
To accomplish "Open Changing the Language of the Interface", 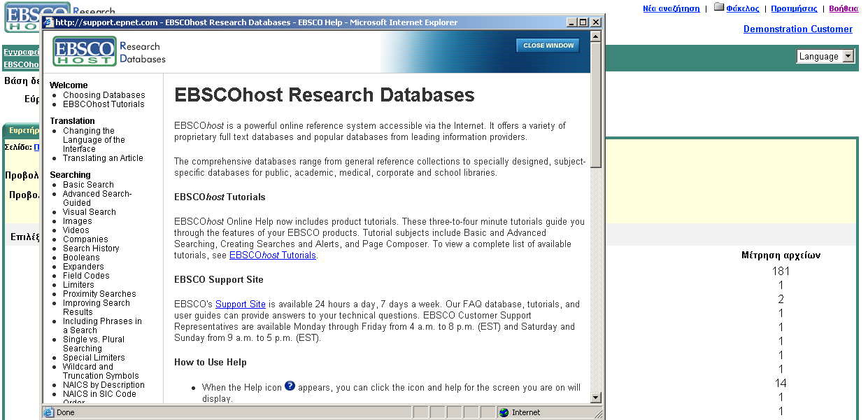I will pyautogui.click(x=94, y=140).
